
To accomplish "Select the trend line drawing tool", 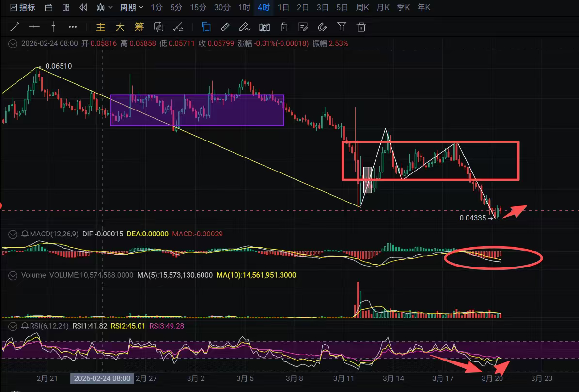I will click(x=15, y=27).
